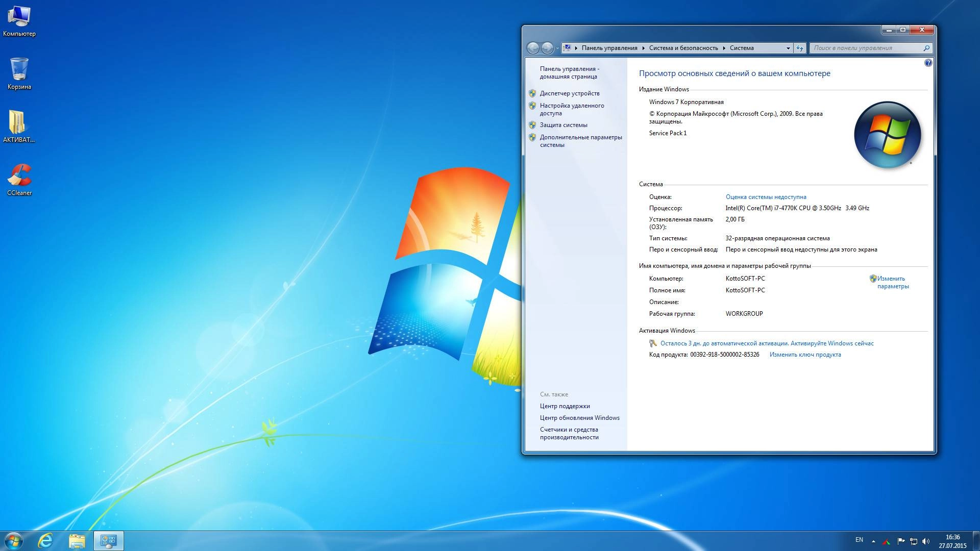Open Панель управления - домашняя страница

pyautogui.click(x=570, y=72)
